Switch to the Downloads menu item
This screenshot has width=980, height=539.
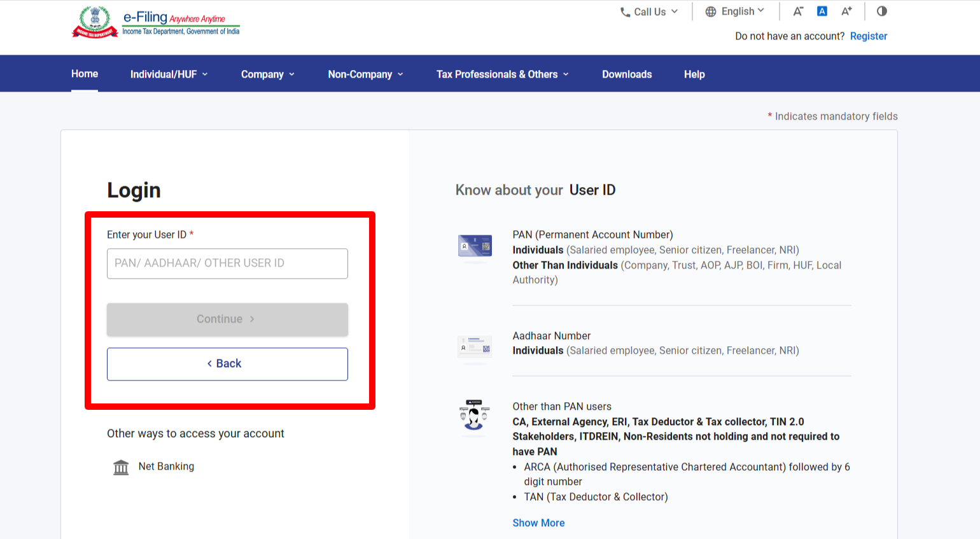point(626,74)
